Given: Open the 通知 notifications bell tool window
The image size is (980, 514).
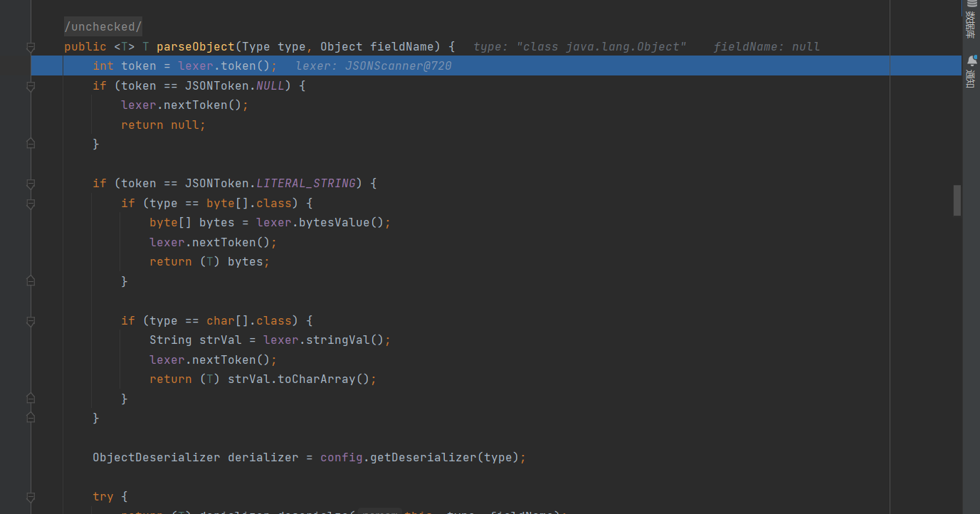Looking at the screenshot, I should pos(971,71).
